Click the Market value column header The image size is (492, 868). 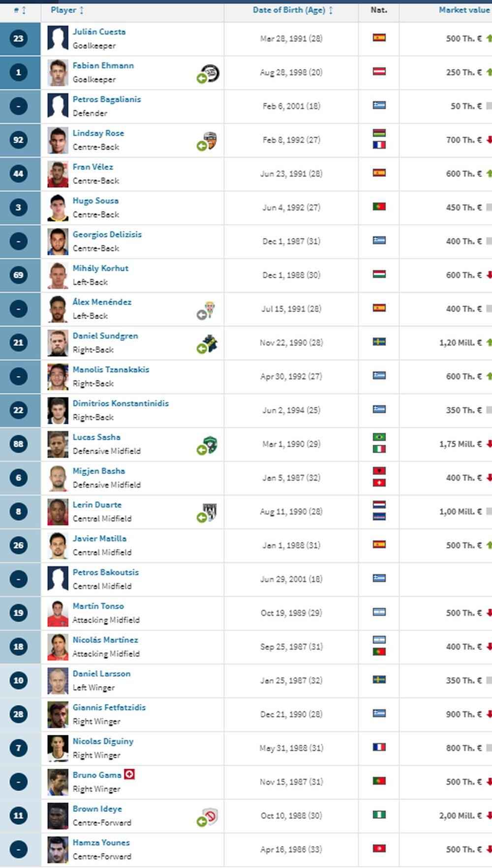point(463,10)
